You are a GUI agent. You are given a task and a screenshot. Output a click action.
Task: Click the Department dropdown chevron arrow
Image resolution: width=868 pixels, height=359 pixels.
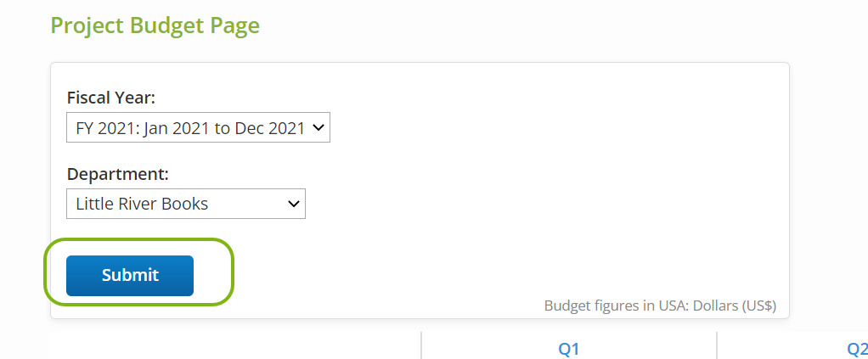coord(293,204)
